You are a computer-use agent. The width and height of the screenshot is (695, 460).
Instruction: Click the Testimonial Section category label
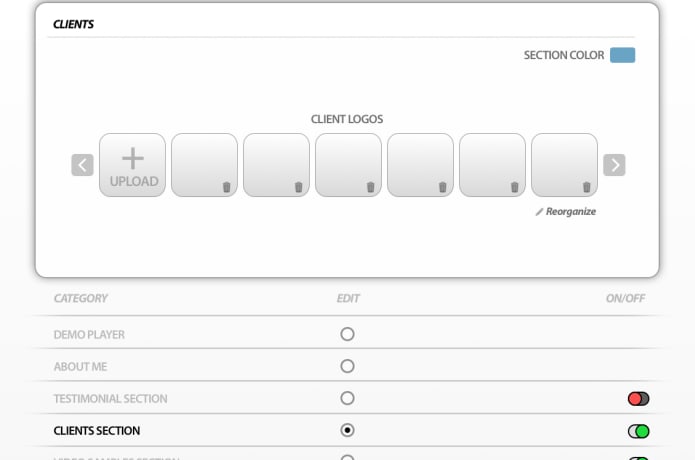coord(110,399)
